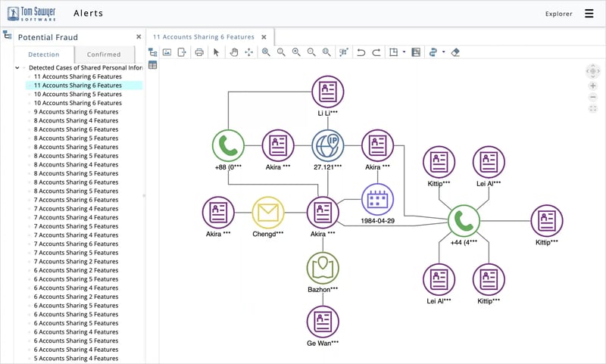The width and height of the screenshot is (606, 364).
Task: Click the fit-to-screen overlay control
Action: tap(593, 109)
